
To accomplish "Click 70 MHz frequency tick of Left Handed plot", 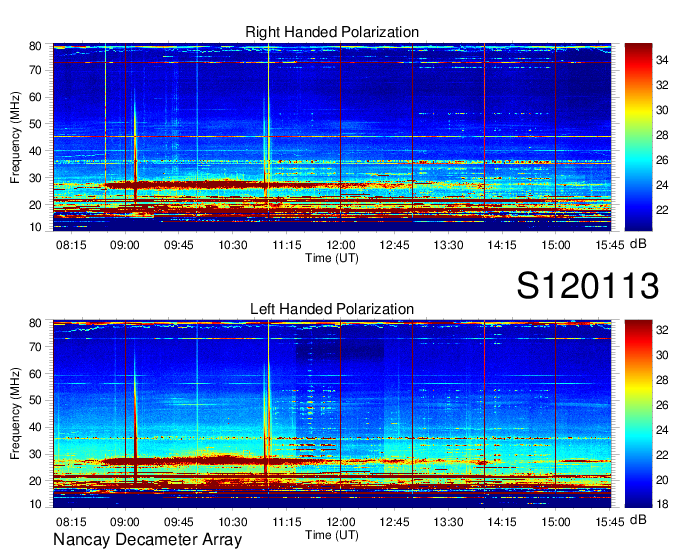I will pos(35,347).
